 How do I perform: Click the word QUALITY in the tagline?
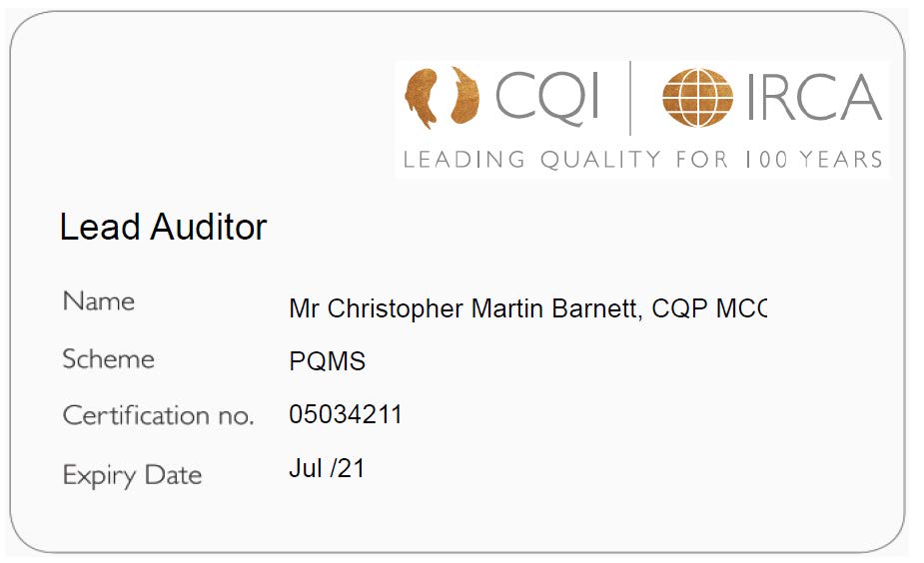(x=600, y=160)
